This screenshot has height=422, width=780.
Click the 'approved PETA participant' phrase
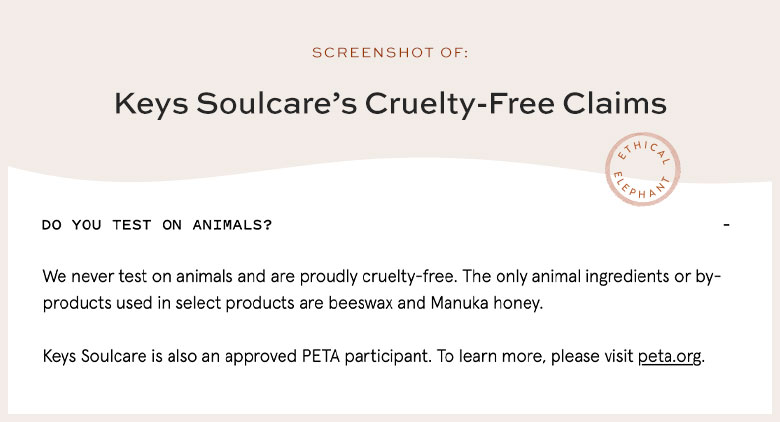327,357
